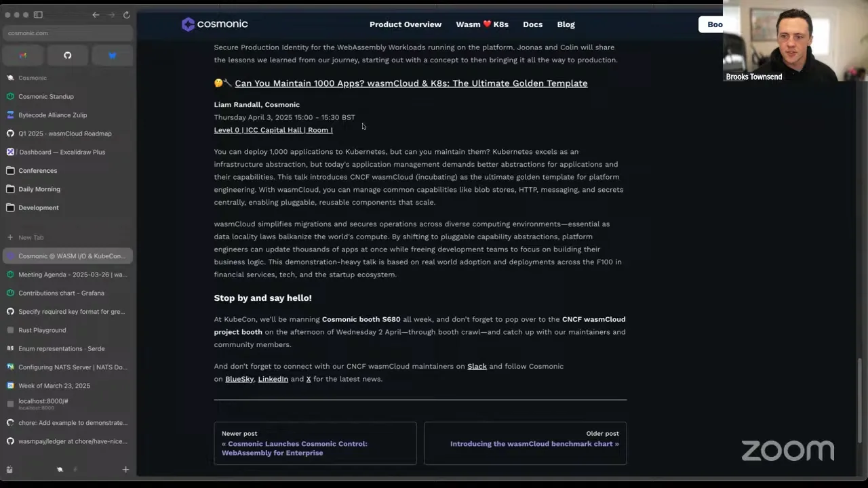Viewport: 868px width, 488px height.
Task: Click the Zulip tab favicon
Action: click(x=10, y=115)
